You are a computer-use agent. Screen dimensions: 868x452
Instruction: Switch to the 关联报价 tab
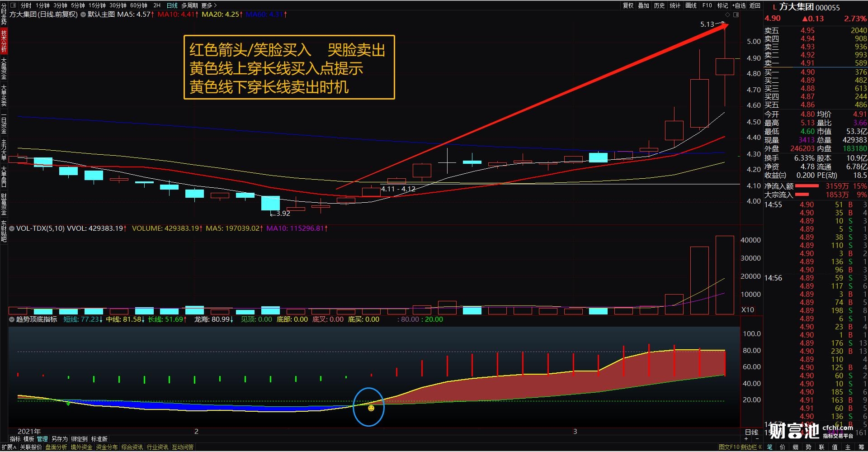[x=31, y=447]
